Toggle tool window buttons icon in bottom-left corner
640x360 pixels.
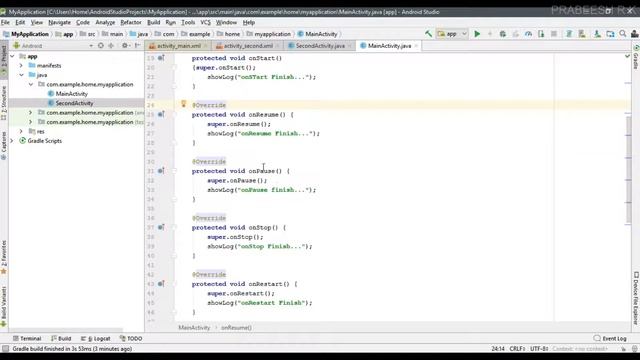(x=5, y=349)
